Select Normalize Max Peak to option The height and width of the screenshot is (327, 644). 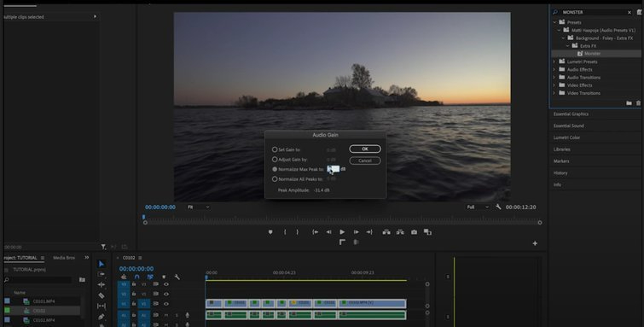(275, 169)
